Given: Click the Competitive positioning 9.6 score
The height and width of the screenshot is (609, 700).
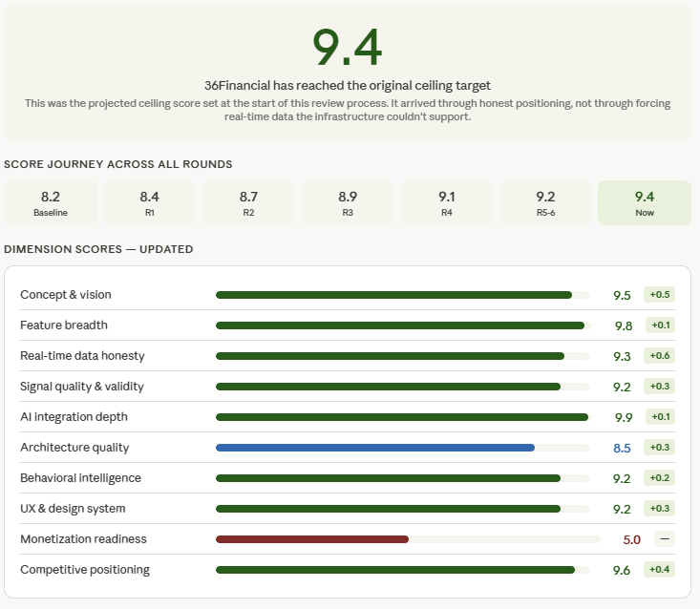Looking at the screenshot, I should 622,570.
